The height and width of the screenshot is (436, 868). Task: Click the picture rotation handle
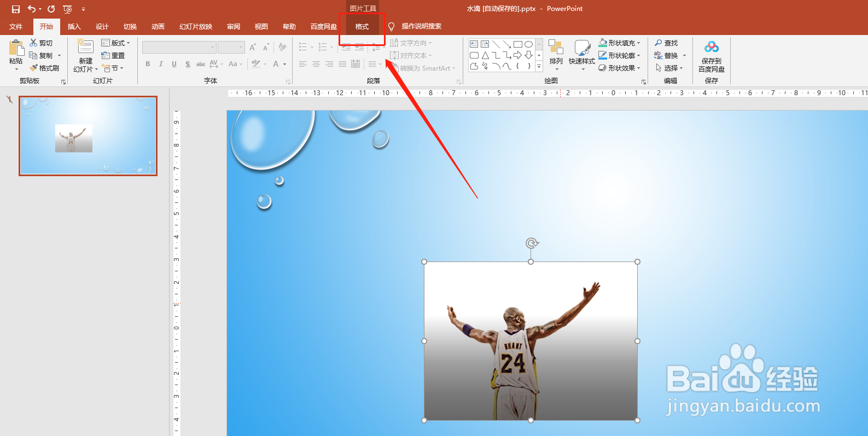(x=532, y=243)
